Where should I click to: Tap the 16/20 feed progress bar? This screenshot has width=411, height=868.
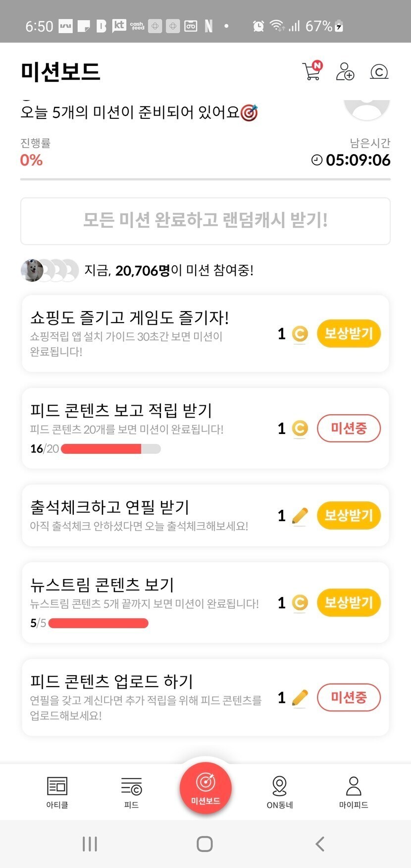point(110,449)
